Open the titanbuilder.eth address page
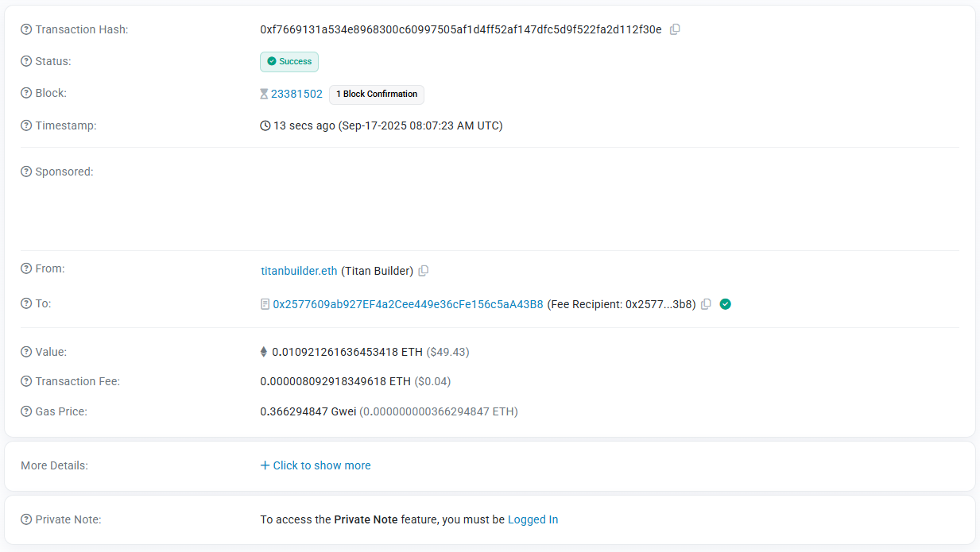 299,271
